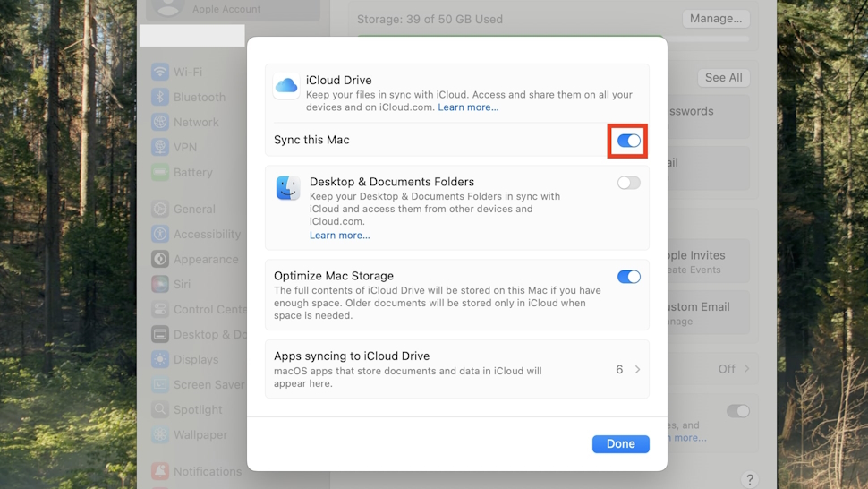Open Learn more link under iCloud Drive
Viewport: 868px width, 489px height.
pyautogui.click(x=468, y=107)
